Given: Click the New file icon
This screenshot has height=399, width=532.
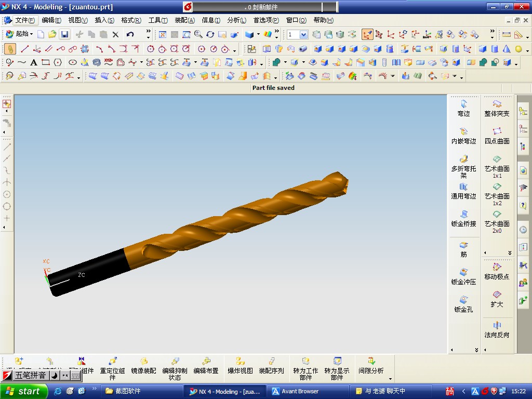Looking at the screenshot, I should [41, 34].
